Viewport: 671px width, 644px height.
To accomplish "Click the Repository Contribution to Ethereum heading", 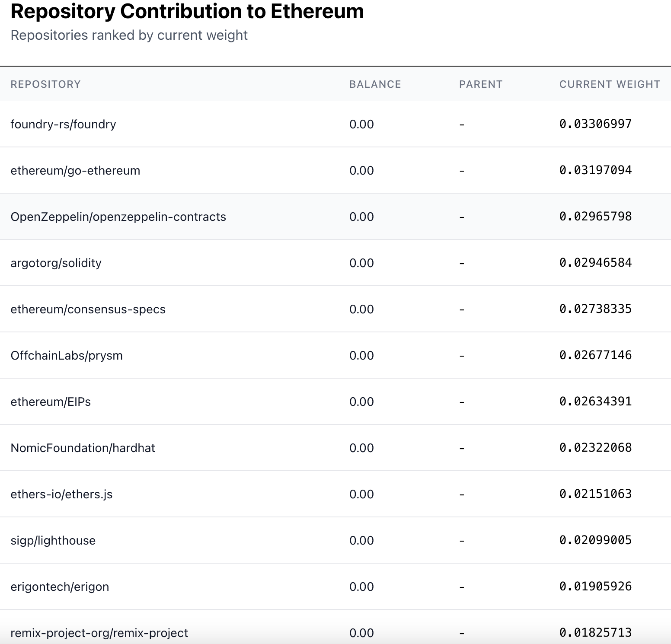I will (x=187, y=12).
